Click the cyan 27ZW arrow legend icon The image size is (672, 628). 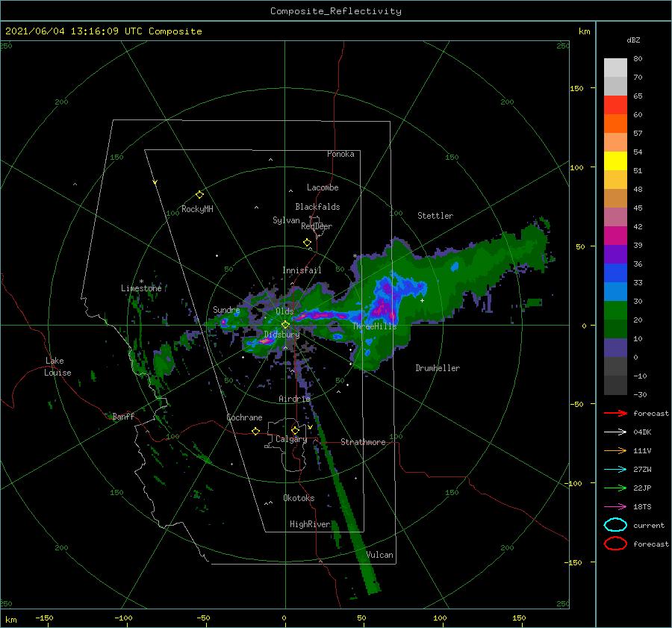coord(615,470)
